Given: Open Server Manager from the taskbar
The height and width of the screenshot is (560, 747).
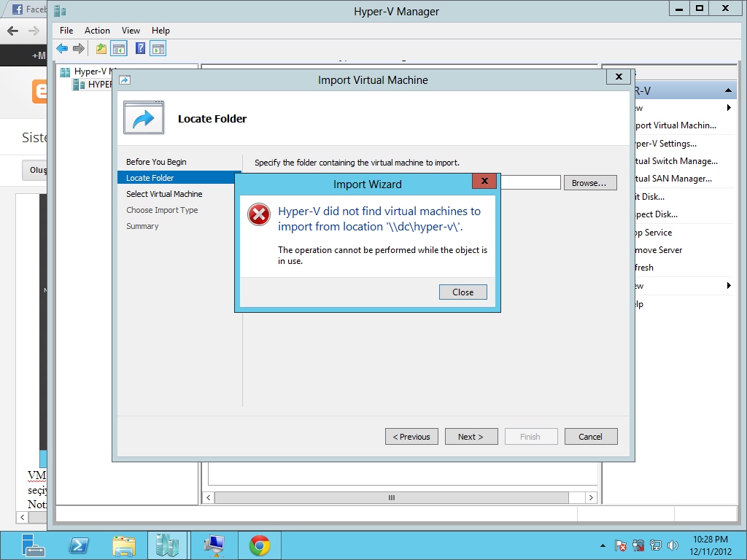Looking at the screenshot, I should pos(34,545).
